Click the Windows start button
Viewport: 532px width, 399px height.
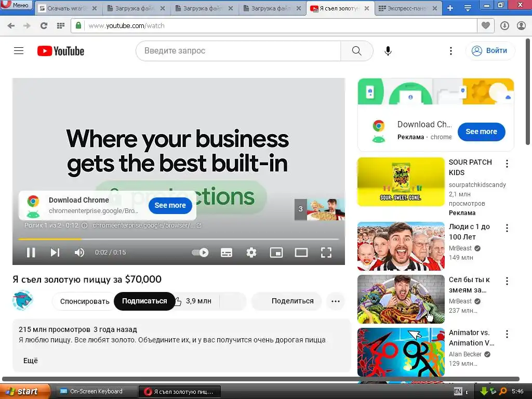click(x=24, y=392)
